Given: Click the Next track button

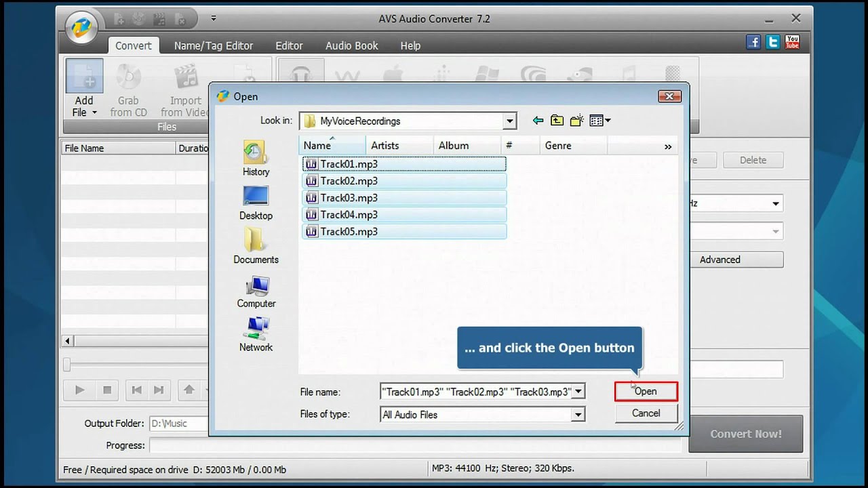Looking at the screenshot, I should pyautogui.click(x=159, y=390).
